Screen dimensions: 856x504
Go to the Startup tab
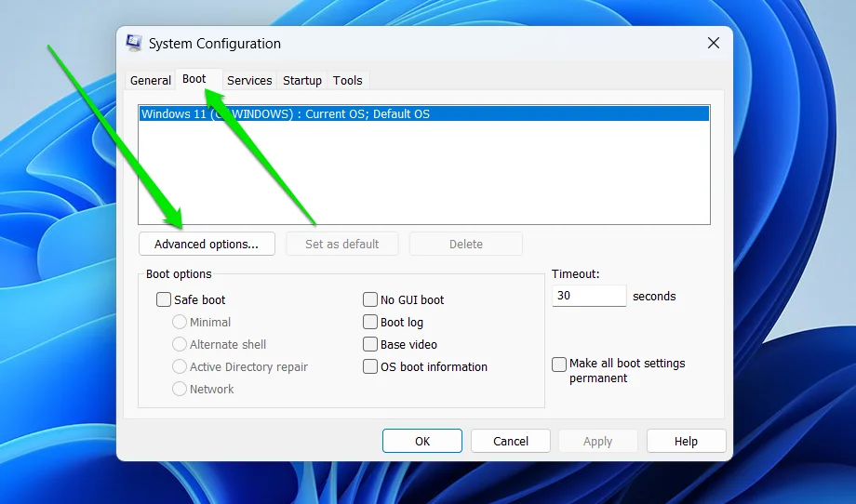coord(302,81)
